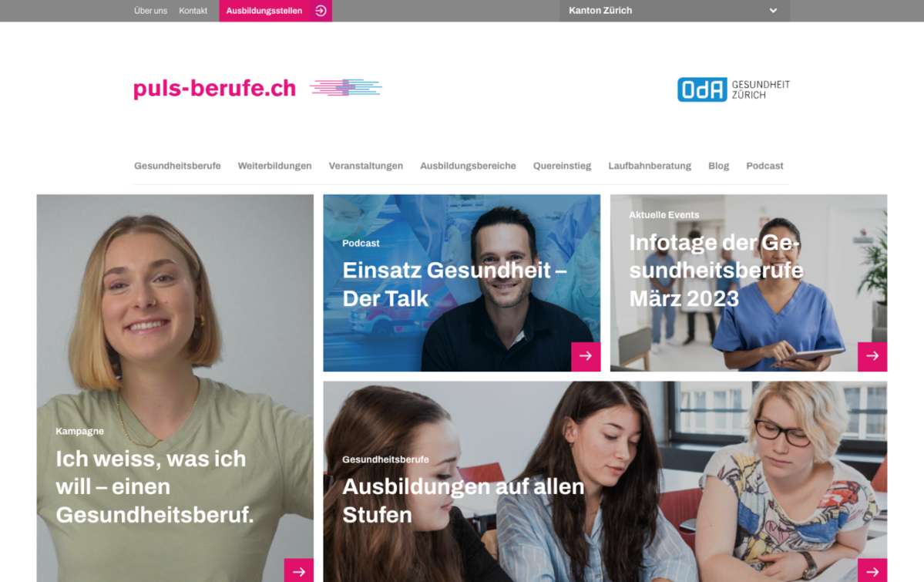Click the OdA Gesundheit Zürich logo
The width and height of the screenshot is (924, 582).
click(733, 89)
